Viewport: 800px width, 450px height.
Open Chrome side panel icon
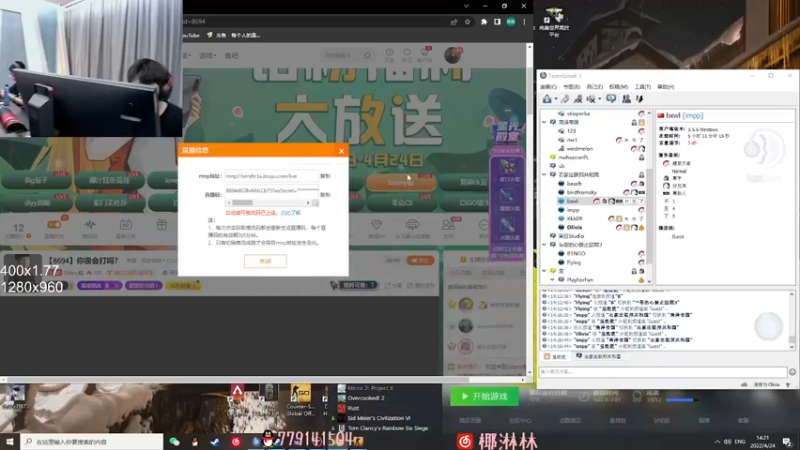(497, 22)
